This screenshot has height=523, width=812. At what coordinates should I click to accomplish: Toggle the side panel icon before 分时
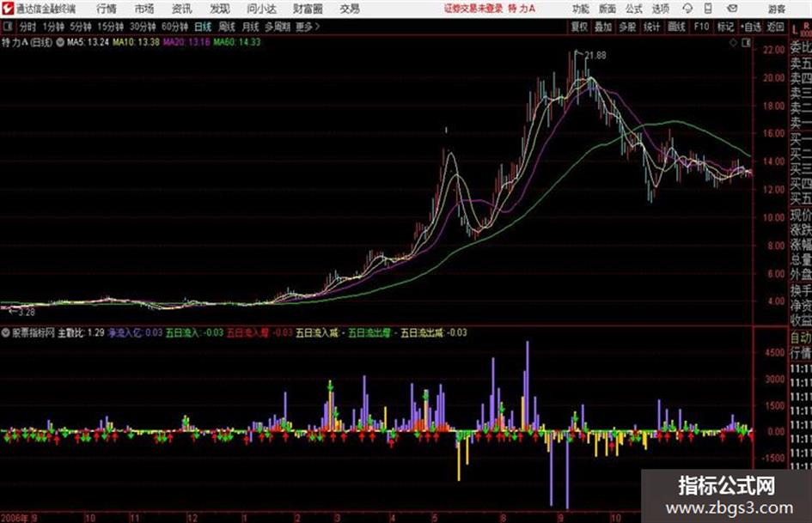coord(8,27)
